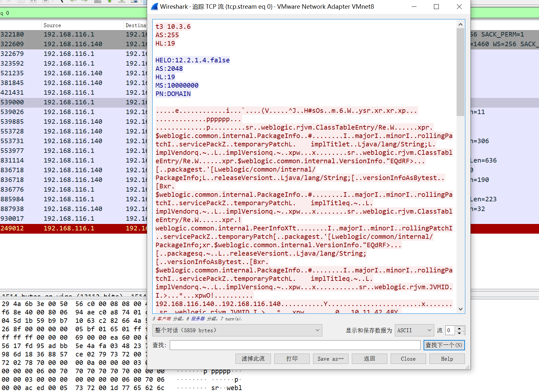Click the 查找下一个(N) find next button
Screen dimensions: 539x392
pyautogui.click(x=444, y=345)
